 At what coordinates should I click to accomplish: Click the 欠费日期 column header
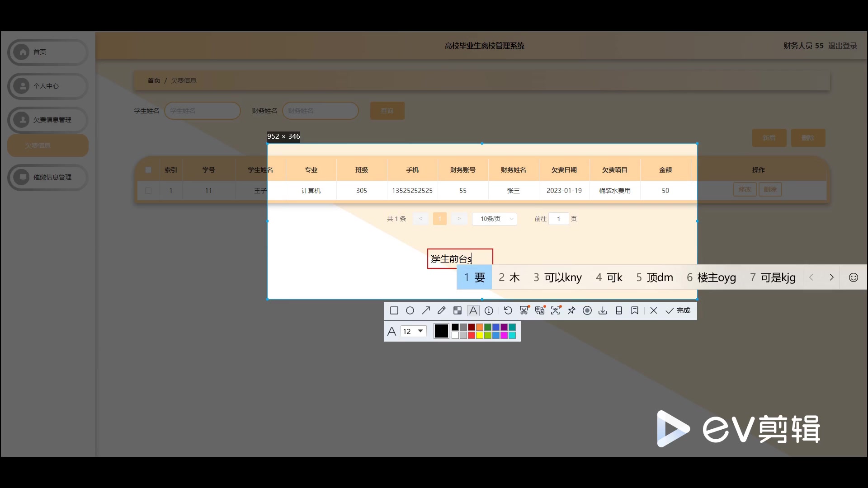pos(564,170)
